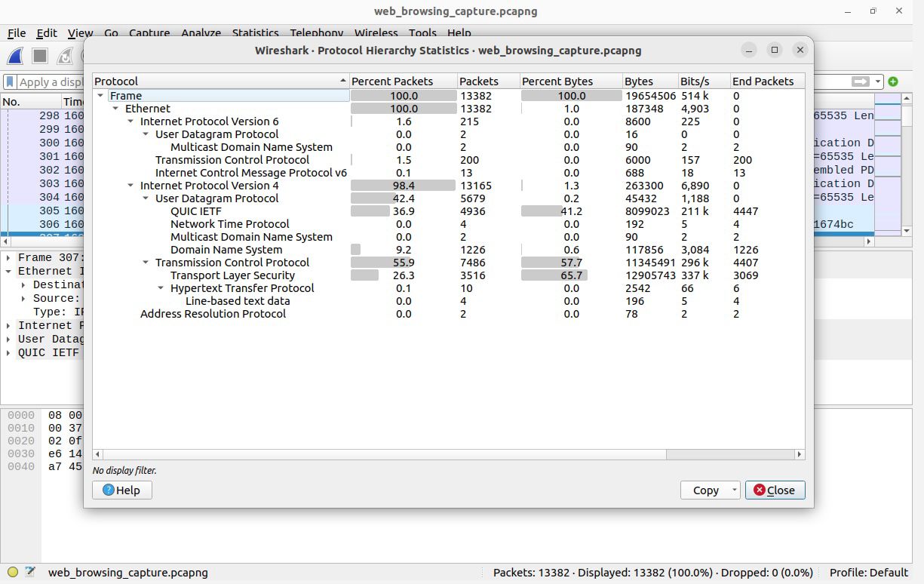Image resolution: width=924 pixels, height=584 pixels.
Task: Select Transport Layer Security row
Action: click(448, 275)
